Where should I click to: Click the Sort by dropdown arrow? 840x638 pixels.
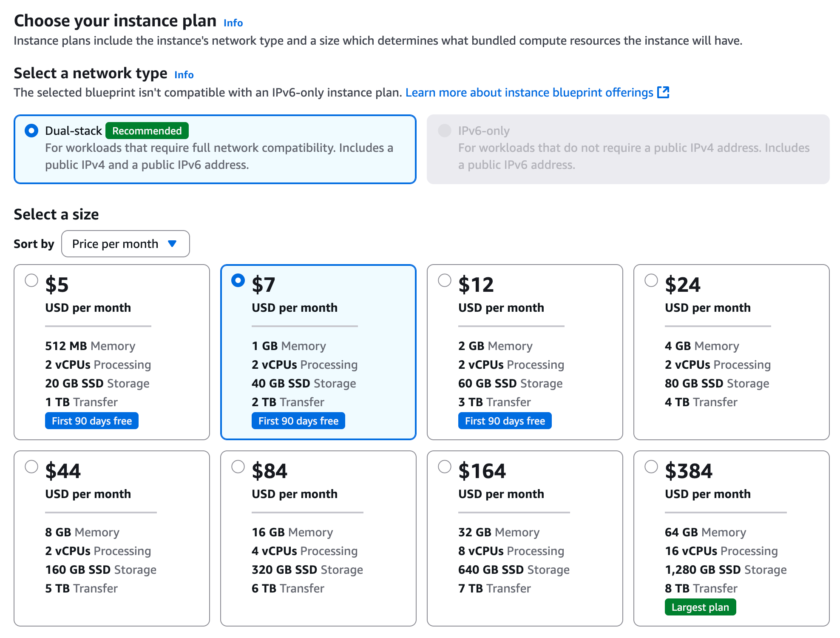pos(172,244)
